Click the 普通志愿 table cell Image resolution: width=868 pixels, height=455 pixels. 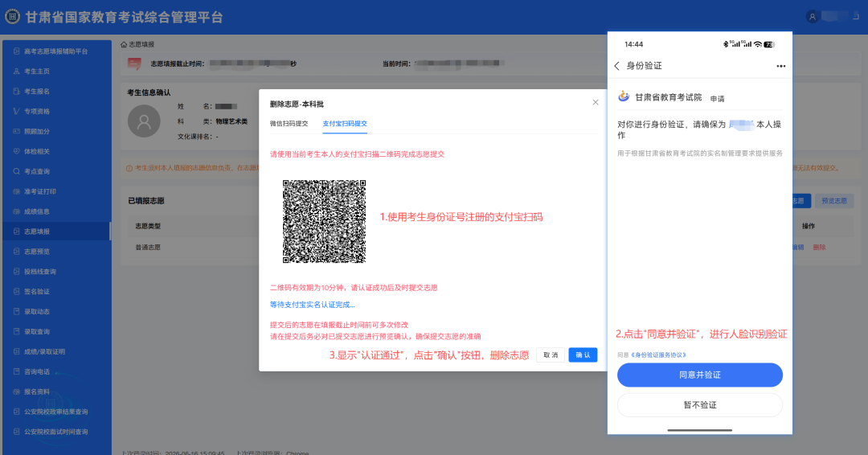[x=148, y=248]
